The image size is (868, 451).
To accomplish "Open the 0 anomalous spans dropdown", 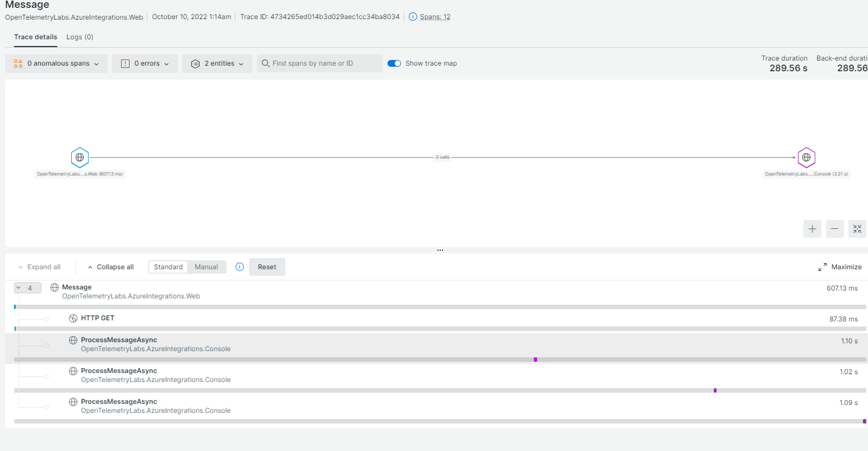I will 56,63.
